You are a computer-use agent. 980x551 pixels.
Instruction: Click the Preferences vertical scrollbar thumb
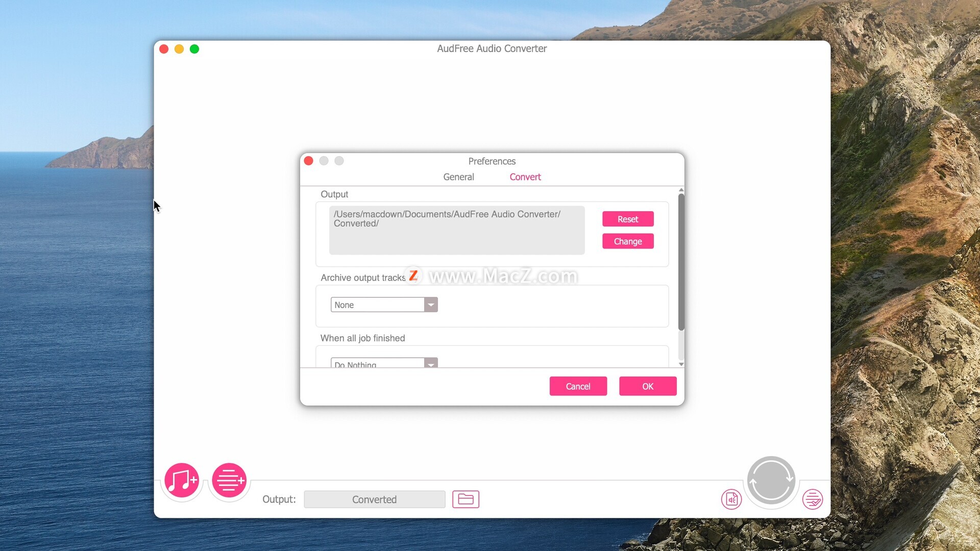681,262
